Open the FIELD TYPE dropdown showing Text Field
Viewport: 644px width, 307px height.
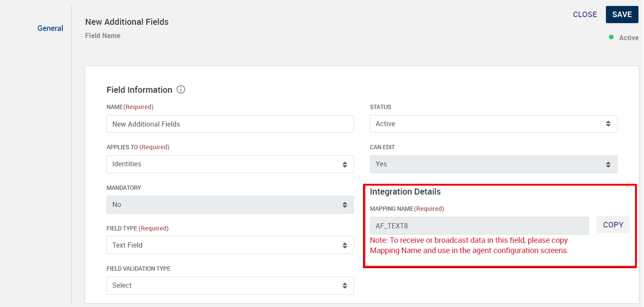pyautogui.click(x=230, y=245)
